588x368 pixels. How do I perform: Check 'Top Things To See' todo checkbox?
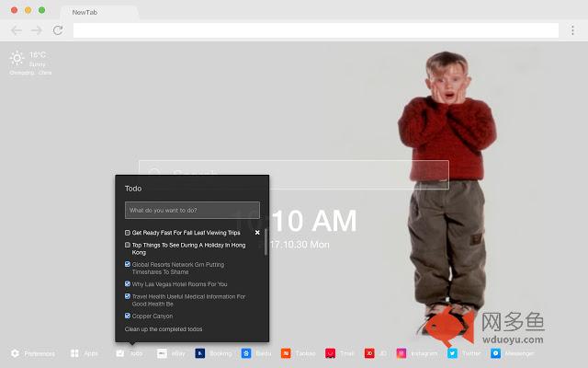[128, 246]
